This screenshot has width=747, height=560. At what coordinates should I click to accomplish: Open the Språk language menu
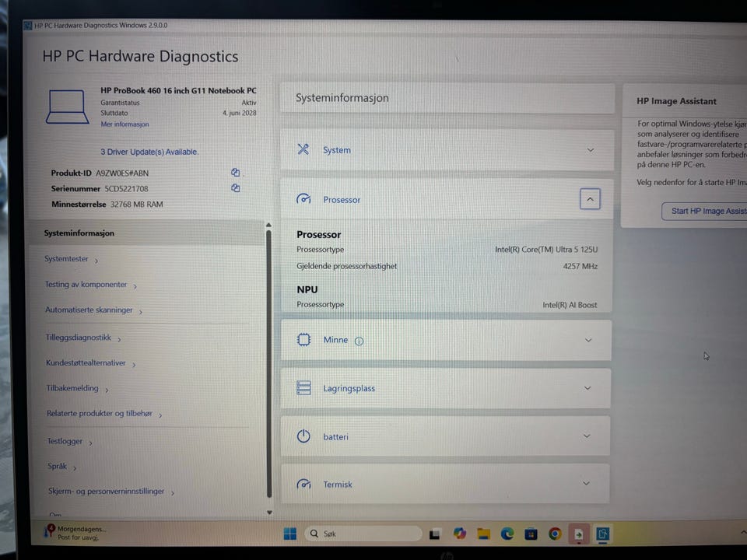62,466
